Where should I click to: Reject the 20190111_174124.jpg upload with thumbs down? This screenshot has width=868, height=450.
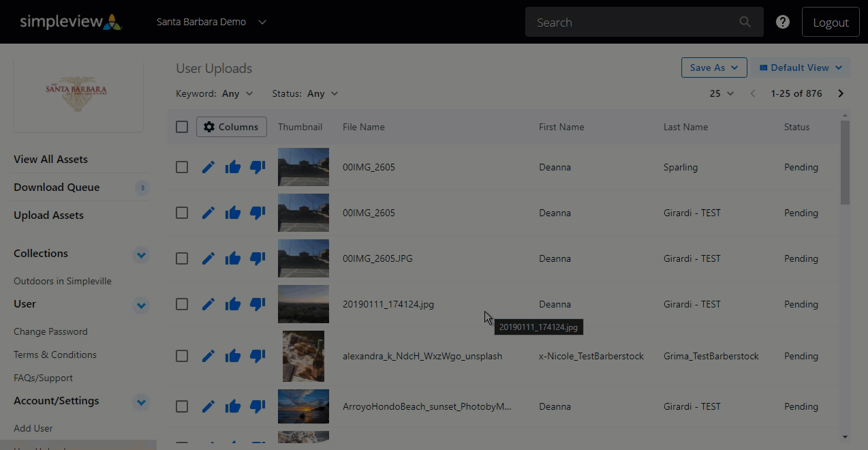pos(258,304)
